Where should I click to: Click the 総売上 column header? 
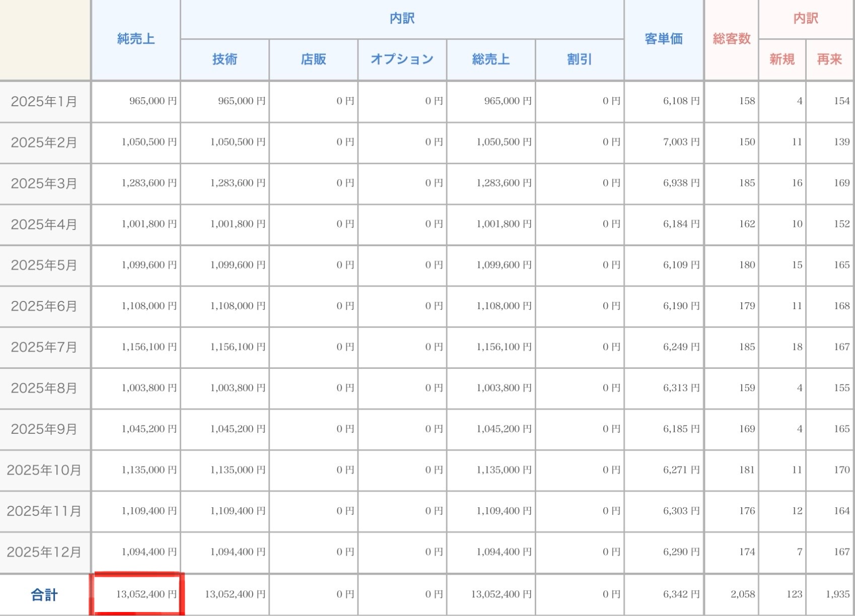490,59
